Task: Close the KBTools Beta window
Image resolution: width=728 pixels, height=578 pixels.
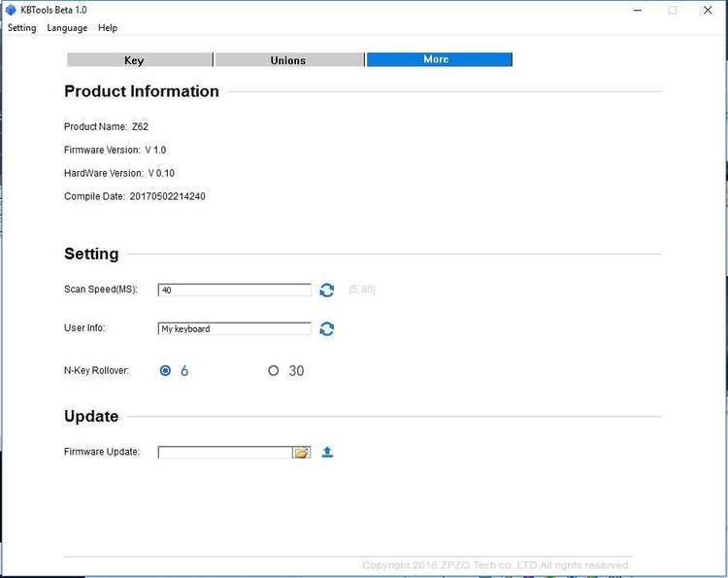Action: click(x=708, y=11)
